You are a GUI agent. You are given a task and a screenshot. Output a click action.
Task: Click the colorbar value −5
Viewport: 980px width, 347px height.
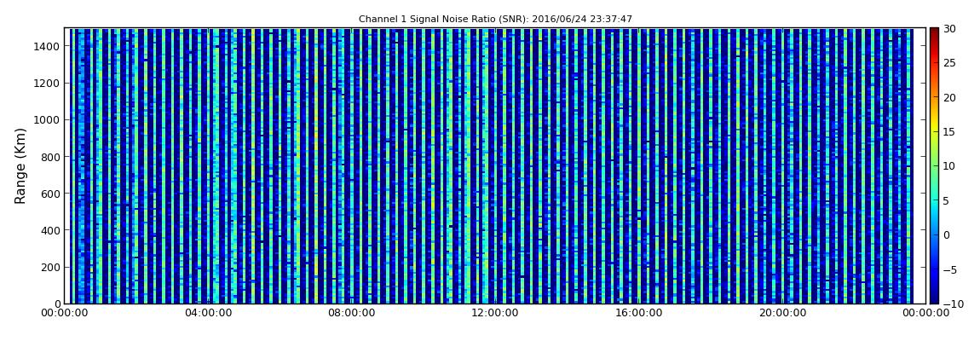(949, 269)
